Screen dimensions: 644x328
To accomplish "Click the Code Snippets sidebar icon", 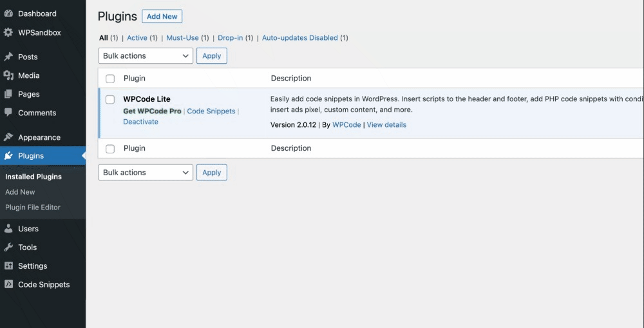I will pyautogui.click(x=8, y=284).
